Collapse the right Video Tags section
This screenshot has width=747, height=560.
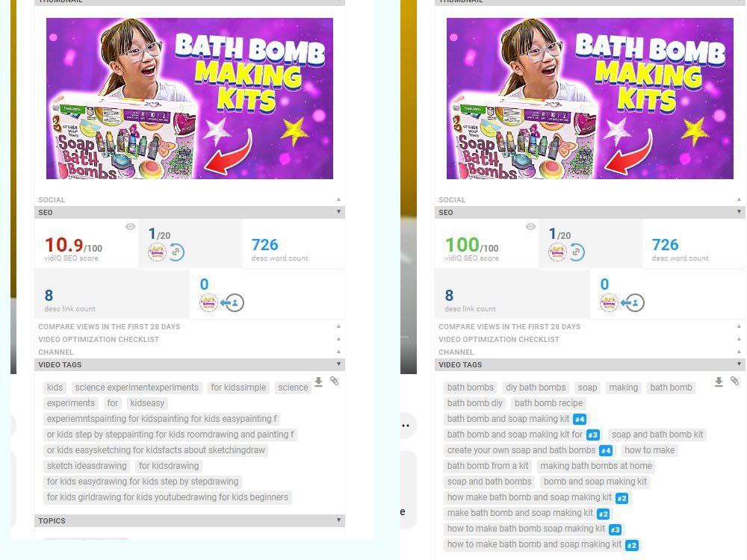pyautogui.click(x=739, y=364)
